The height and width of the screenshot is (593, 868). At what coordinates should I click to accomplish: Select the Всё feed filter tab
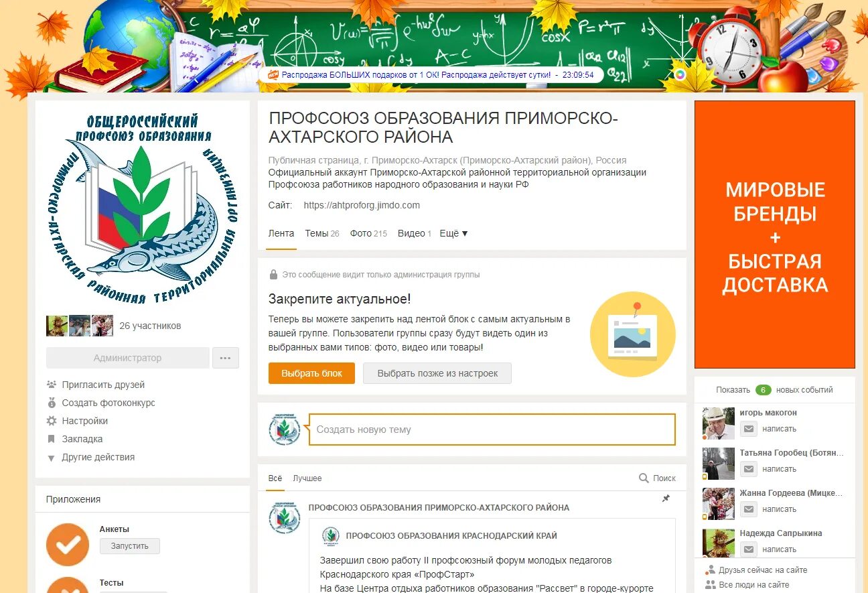tap(275, 478)
